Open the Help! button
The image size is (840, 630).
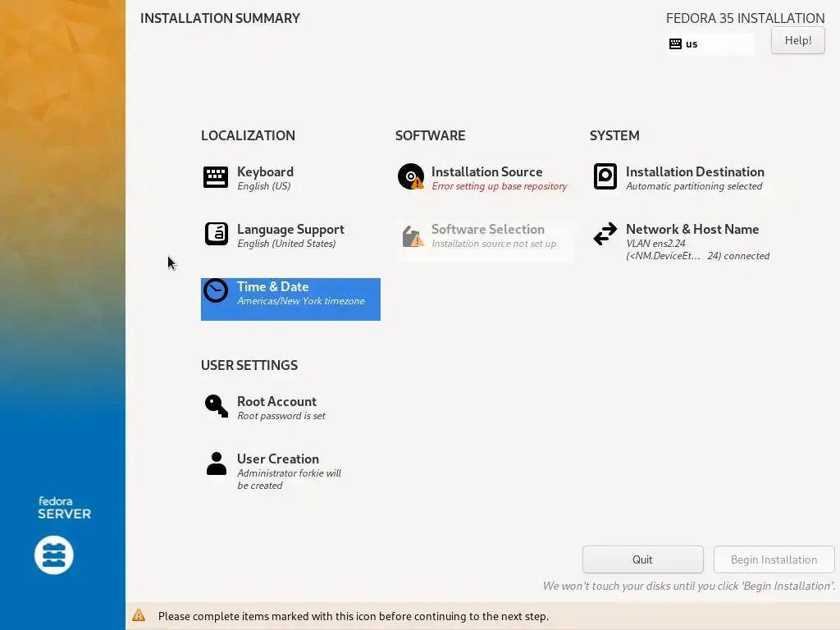click(797, 40)
